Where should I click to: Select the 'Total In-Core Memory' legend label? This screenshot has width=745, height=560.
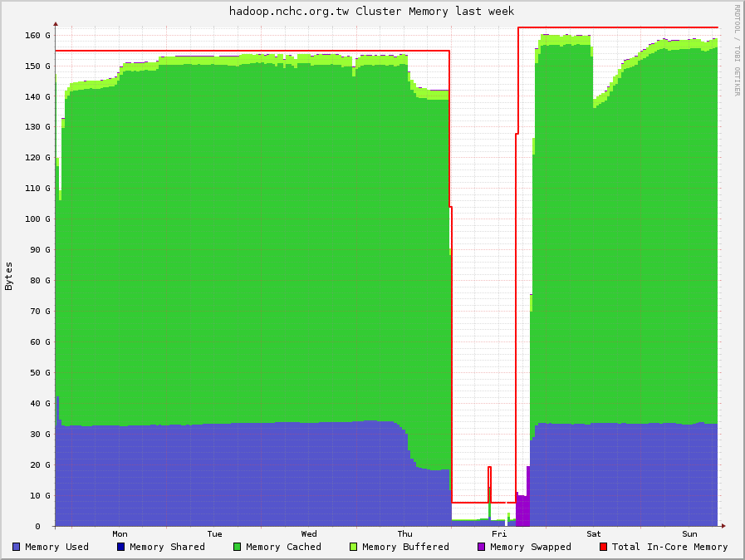670,547
